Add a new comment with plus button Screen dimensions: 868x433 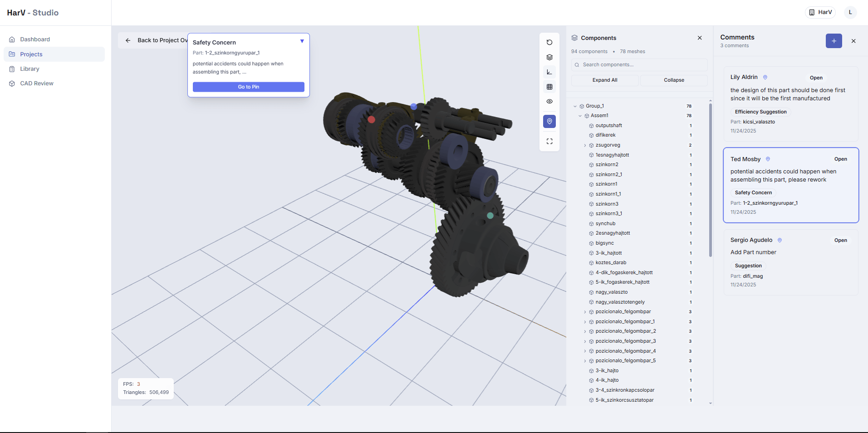[834, 41]
